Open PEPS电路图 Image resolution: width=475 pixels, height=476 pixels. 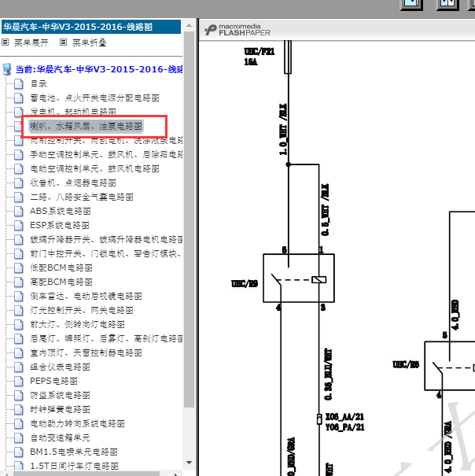tap(53, 381)
